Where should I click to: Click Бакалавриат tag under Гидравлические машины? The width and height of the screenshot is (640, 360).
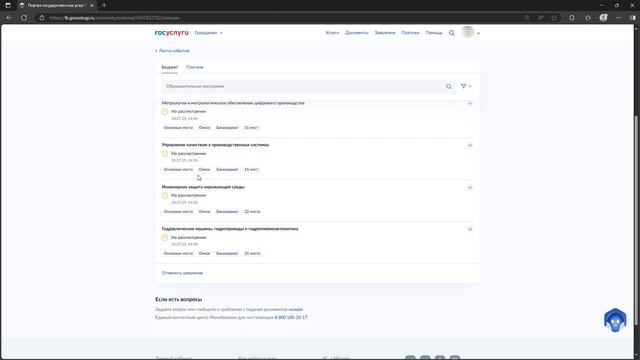click(227, 253)
